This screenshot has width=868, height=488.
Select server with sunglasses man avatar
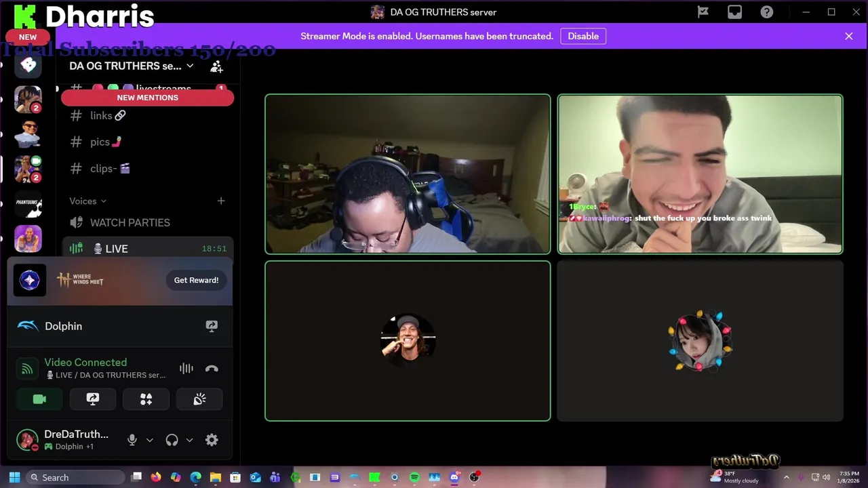coord(28,134)
